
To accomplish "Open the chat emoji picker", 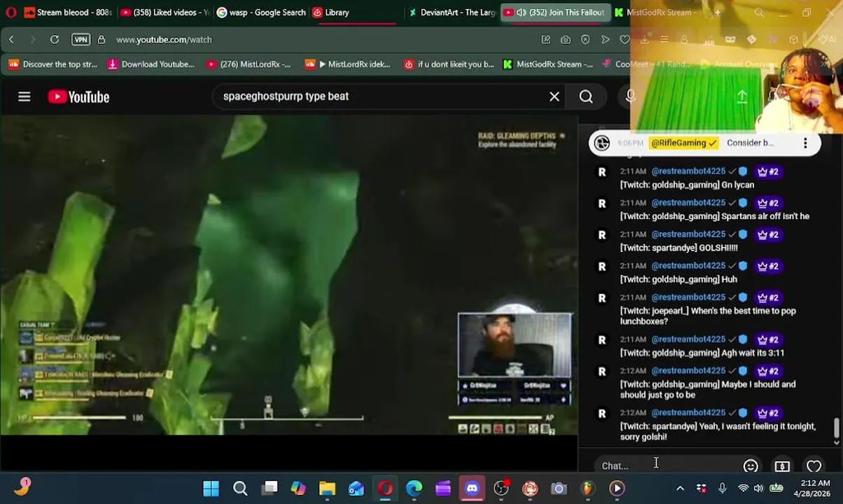I will click(751, 466).
